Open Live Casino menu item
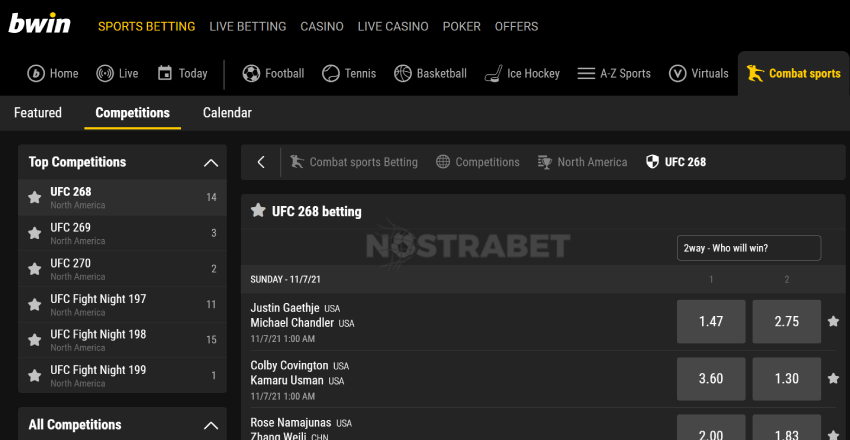 point(393,27)
